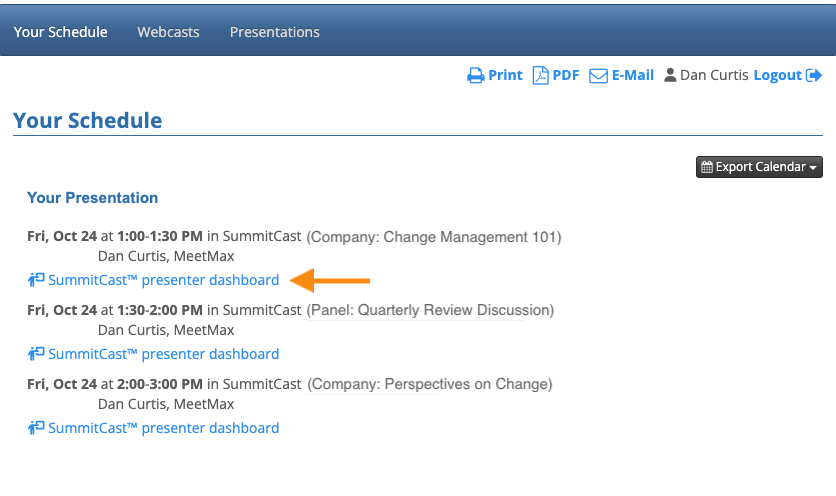Click the Export Calendar caret arrow
Viewport: 836px width, 496px height.
coord(814,168)
